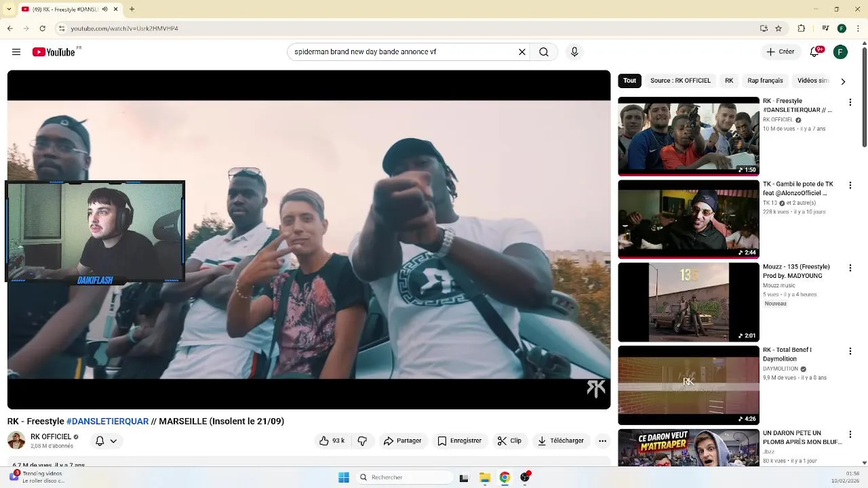This screenshot has width=868, height=488.
Task: Click the Partager share button
Action: tap(403, 441)
